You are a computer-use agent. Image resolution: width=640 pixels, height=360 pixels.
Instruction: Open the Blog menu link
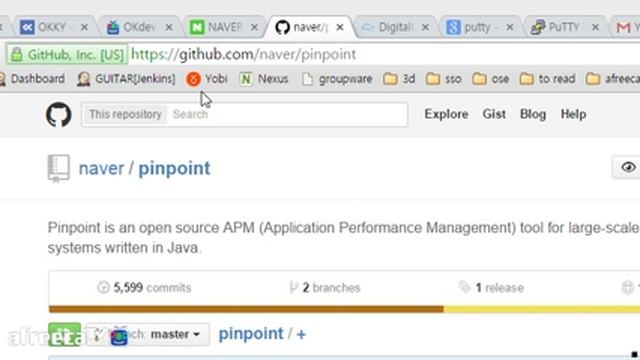click(x=533, y=114)
